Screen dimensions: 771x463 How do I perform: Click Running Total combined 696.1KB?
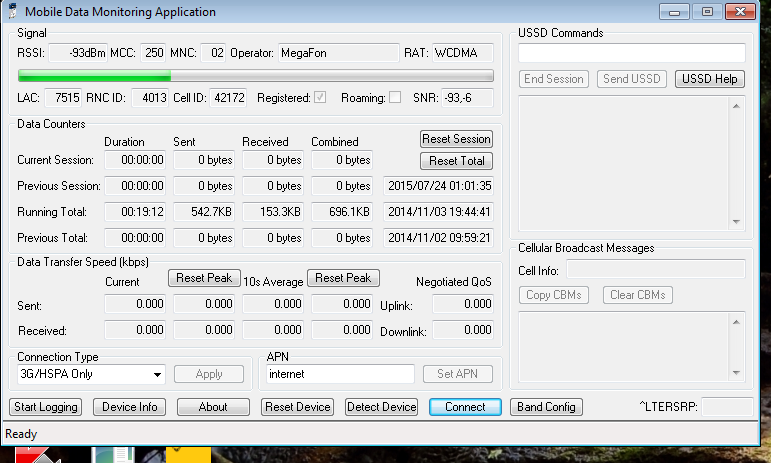coord(342,212)
